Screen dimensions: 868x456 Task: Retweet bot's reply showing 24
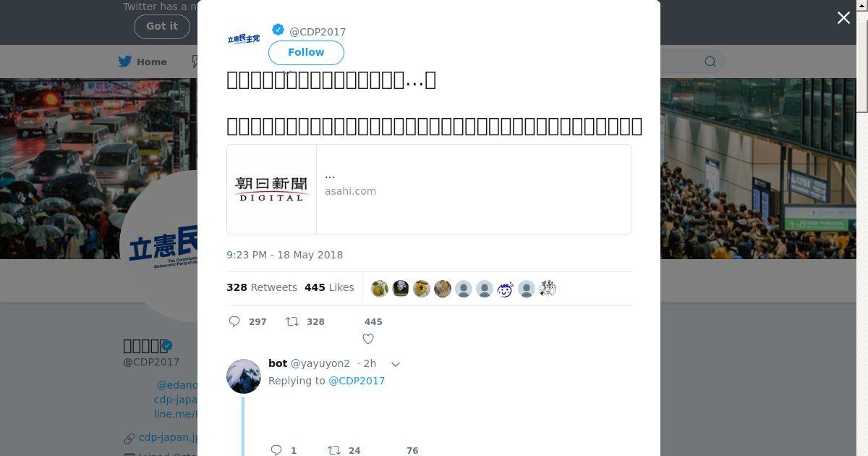(x=334, y=450)
